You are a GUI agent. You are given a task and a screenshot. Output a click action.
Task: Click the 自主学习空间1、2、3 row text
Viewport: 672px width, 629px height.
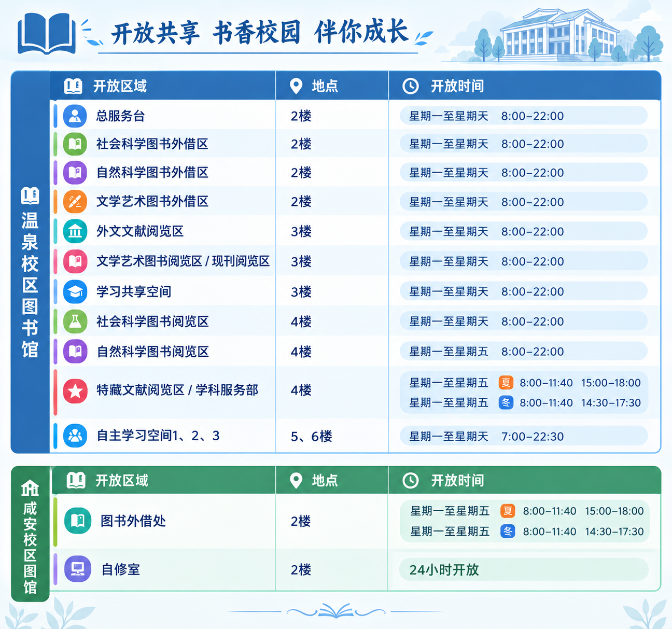(x=158, y=436)
